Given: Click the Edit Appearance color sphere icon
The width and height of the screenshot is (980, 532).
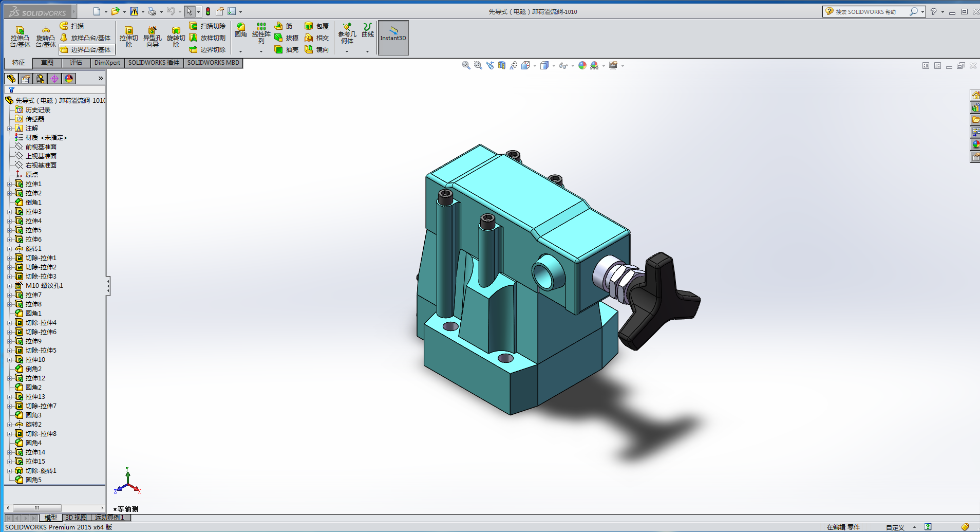Looking at the screenshot, I should tap(582, 65).
